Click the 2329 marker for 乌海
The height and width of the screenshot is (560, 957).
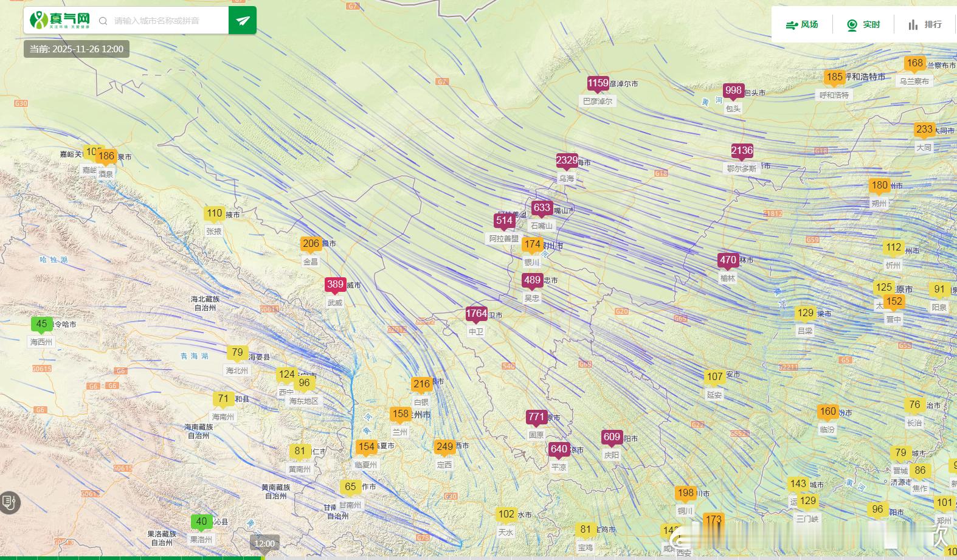click(x=567, y=161)
